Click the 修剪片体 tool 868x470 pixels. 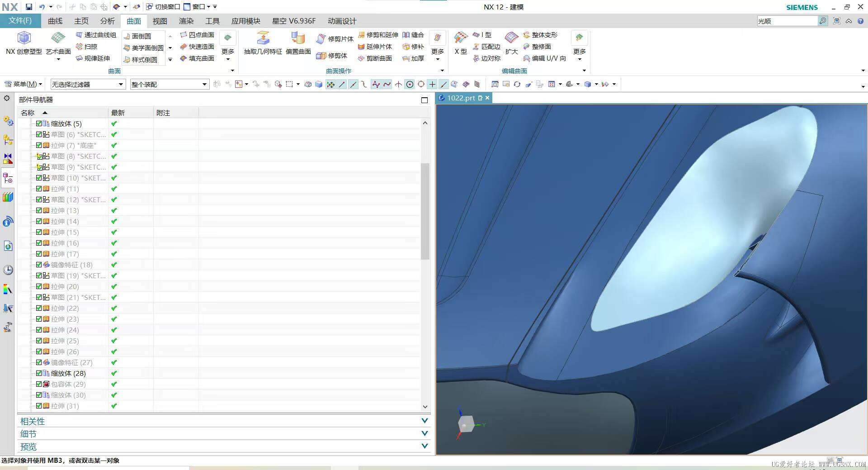pyautogui.click(x=335, y=39)
